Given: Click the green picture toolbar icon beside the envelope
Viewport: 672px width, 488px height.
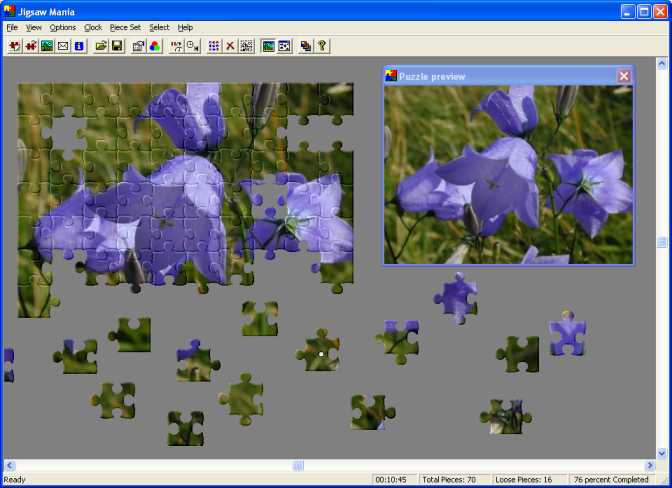Looking at the screenshot, I should coord(47,46).
